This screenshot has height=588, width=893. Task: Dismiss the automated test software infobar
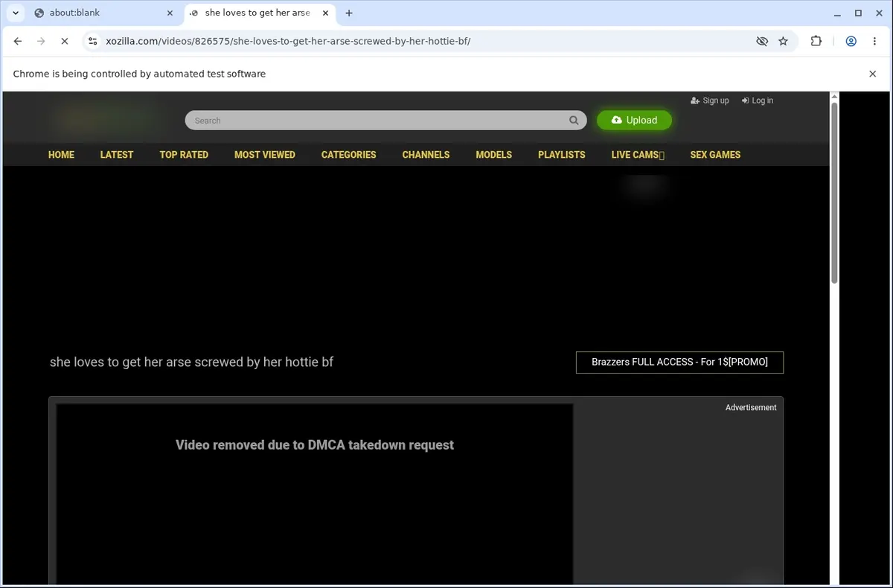(x=872, y=74)
